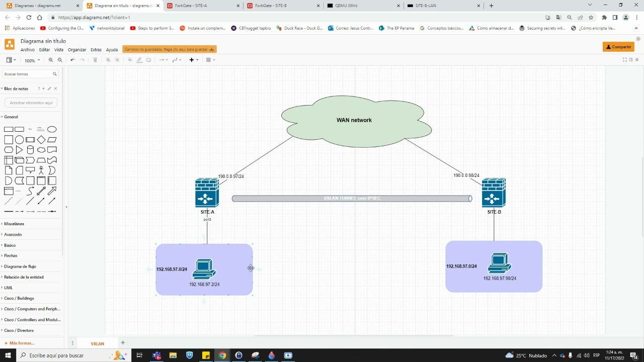This screenshot has width=644, height=362.
Task: Select the SITE-A firewall icon on canvas
Action: pyautogui.click(x=207, y=193)
